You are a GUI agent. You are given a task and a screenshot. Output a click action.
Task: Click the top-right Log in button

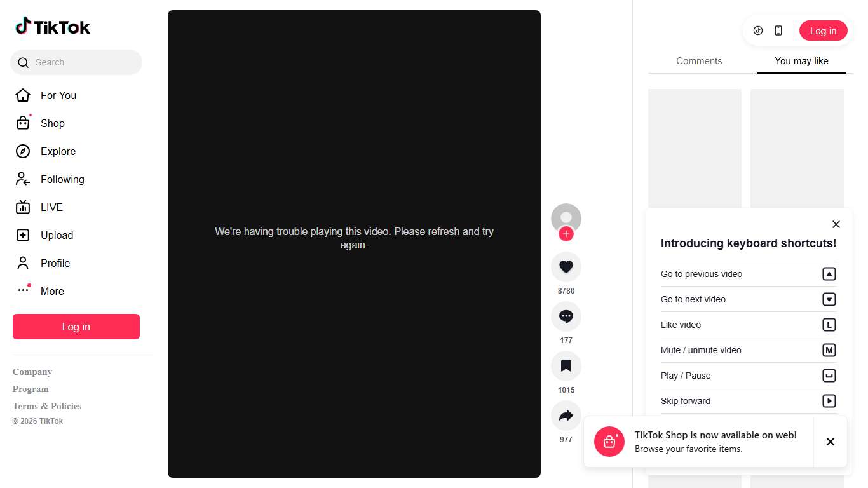pos(824,30)
